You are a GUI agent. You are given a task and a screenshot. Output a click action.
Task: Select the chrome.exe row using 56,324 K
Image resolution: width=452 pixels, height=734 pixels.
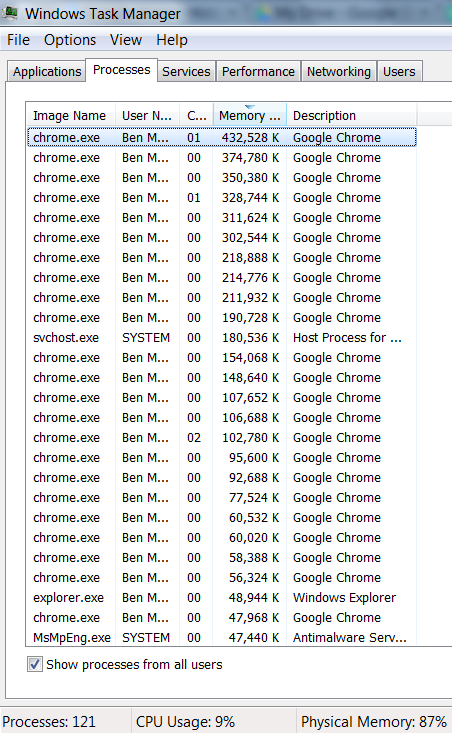[x=221, y=578]
